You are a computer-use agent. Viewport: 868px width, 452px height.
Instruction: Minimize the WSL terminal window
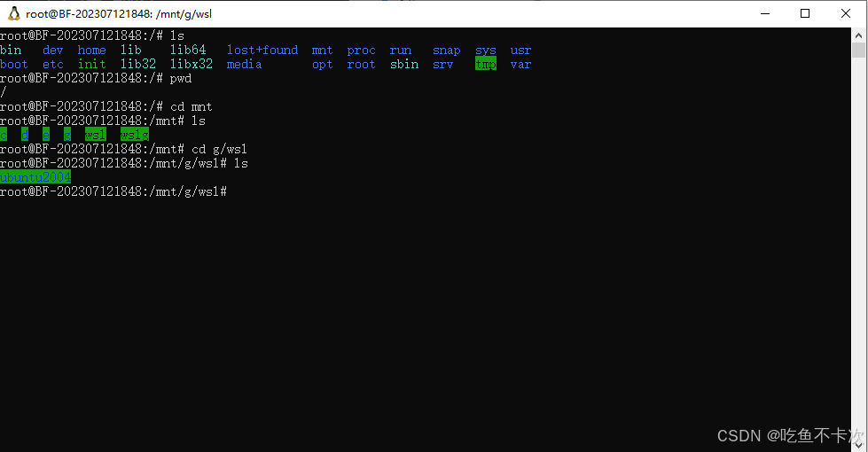pos(765,14)
